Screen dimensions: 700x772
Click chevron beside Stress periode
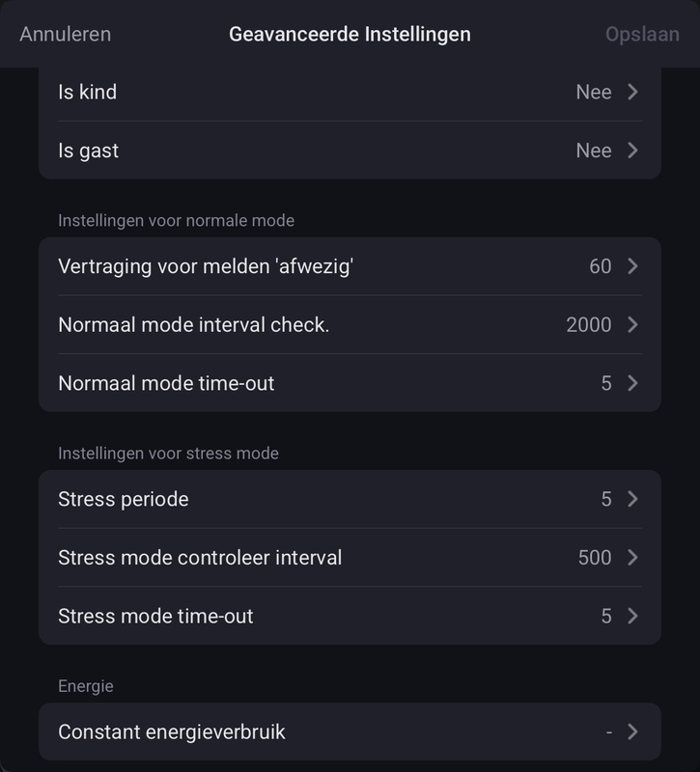click(632, 499)
